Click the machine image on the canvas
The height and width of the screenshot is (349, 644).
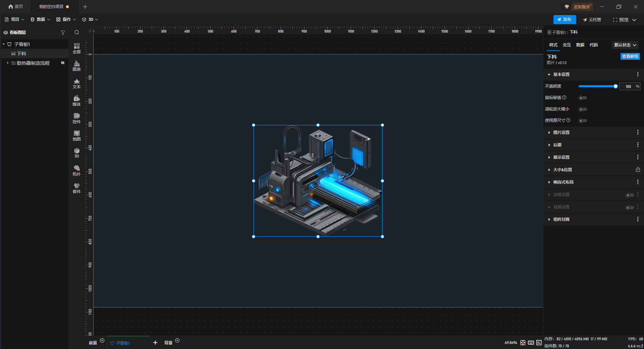pos(318,181)
